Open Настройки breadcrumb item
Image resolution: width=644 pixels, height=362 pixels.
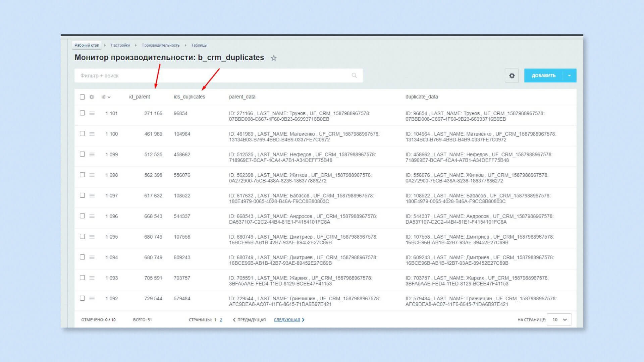[x=120, y=45]
